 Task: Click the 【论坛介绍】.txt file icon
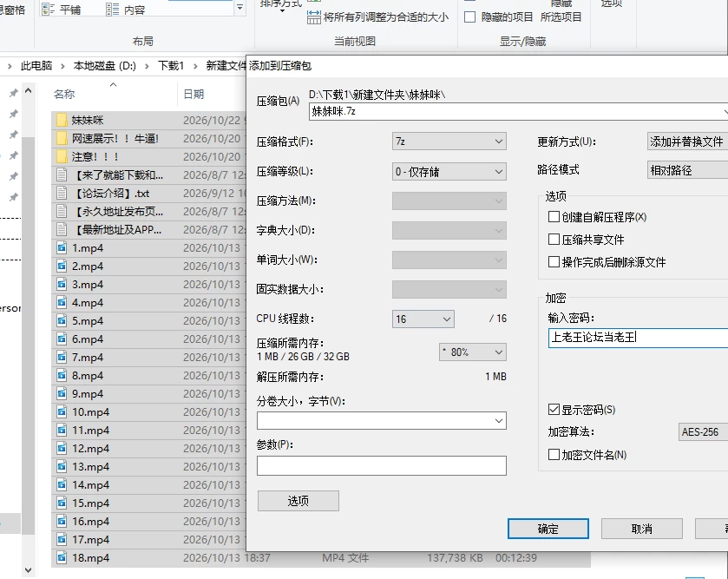point(62,194)
